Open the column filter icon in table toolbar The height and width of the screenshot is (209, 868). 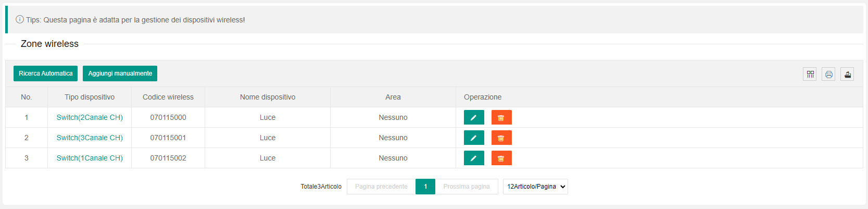(810, 74)
